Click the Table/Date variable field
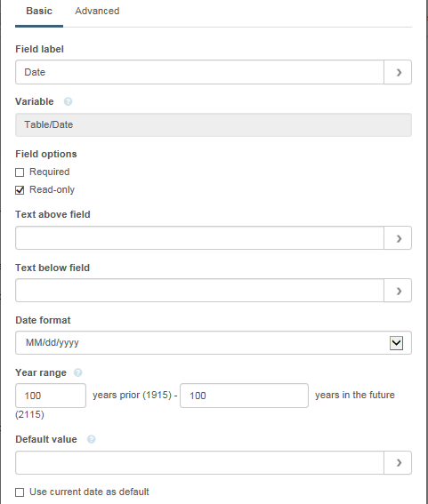This screenshot has height=504, width=428. point(214,124)
